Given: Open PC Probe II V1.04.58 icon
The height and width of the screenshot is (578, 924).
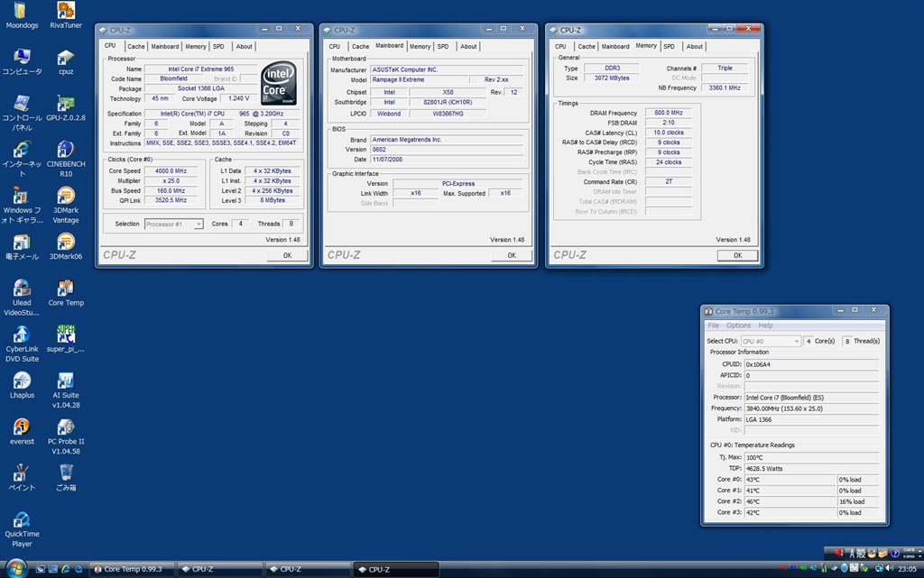Looking at the screenshot, I should [65, 436].
